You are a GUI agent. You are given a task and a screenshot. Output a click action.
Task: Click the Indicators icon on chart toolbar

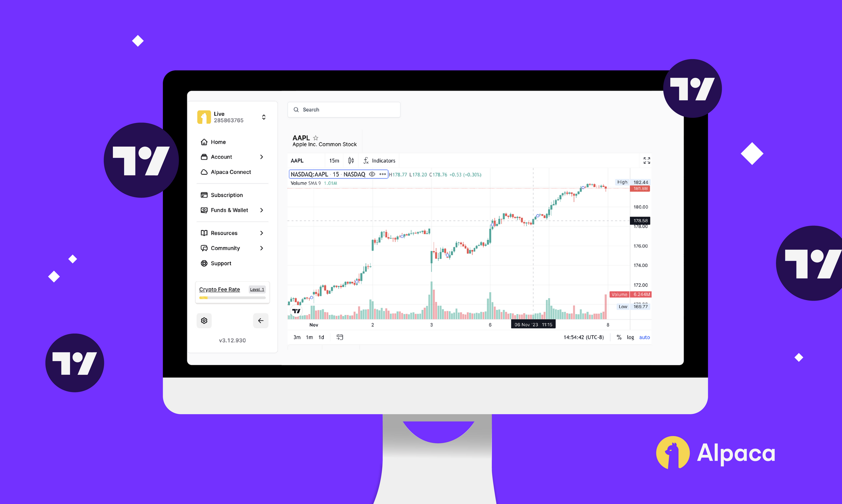380,160
